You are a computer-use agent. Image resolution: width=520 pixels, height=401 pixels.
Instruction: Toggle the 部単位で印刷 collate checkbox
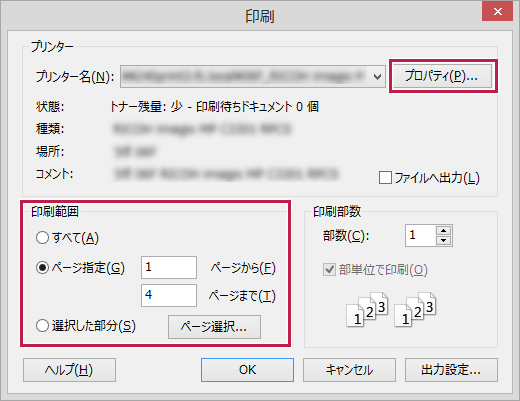click(x=329, y=269)
